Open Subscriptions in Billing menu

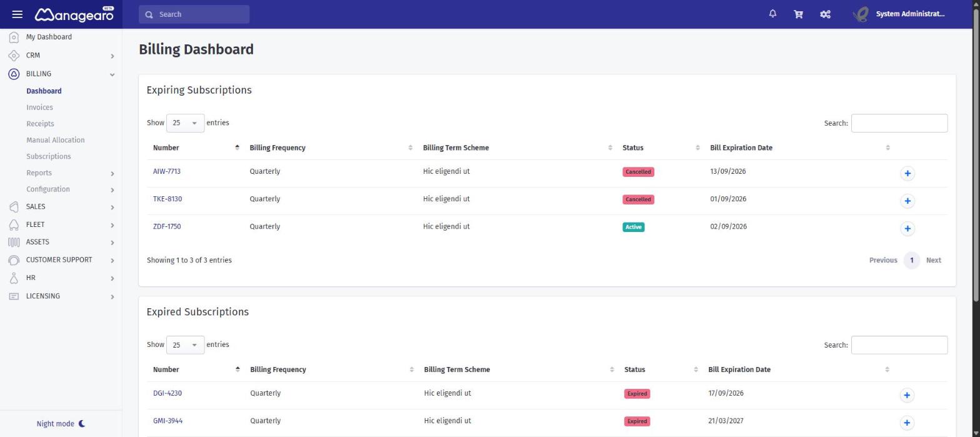pos(49,156)
